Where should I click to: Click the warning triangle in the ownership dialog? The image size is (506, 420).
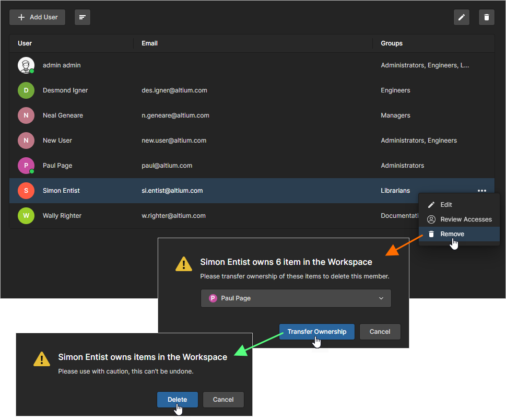[x=183, y=264]
